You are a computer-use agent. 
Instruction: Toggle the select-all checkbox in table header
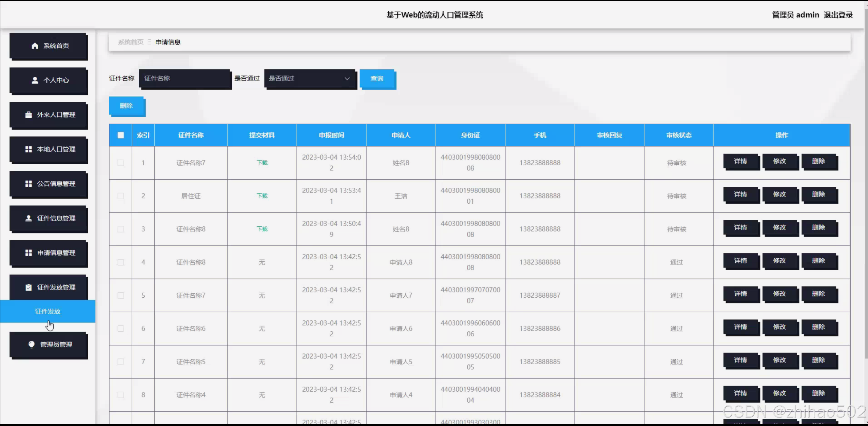(x=121, y=135)
